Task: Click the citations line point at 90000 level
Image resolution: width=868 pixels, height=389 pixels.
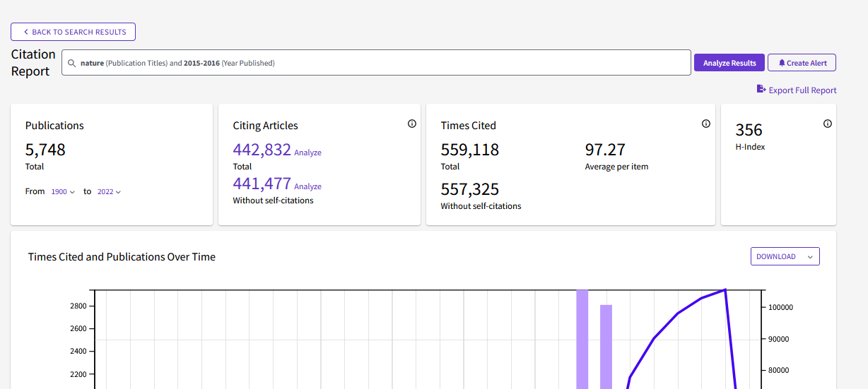Action: pyautogui.click(x=653, y=339)
